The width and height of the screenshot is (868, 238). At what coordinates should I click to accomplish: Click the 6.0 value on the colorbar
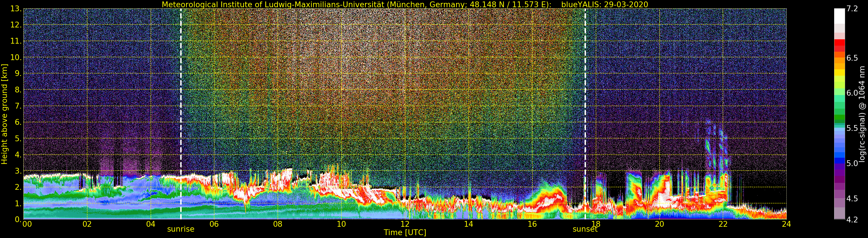point(852,93)
